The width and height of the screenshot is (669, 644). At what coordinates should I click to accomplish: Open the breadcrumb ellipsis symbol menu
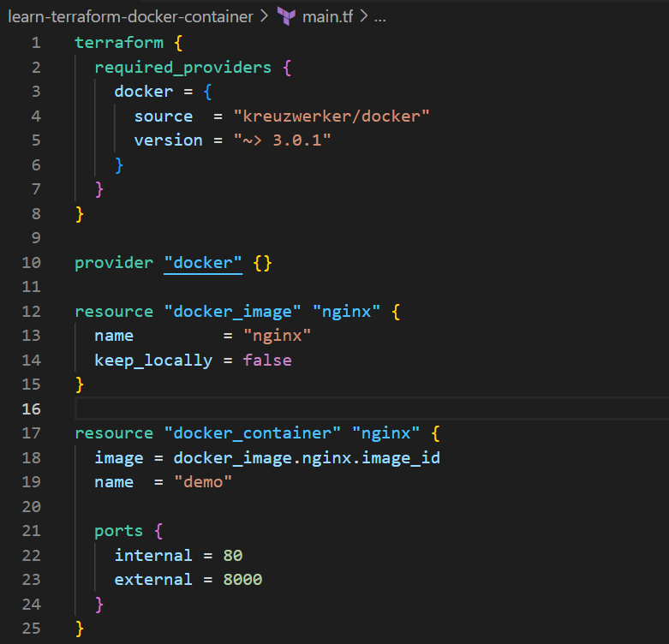(x=379, y=18)
